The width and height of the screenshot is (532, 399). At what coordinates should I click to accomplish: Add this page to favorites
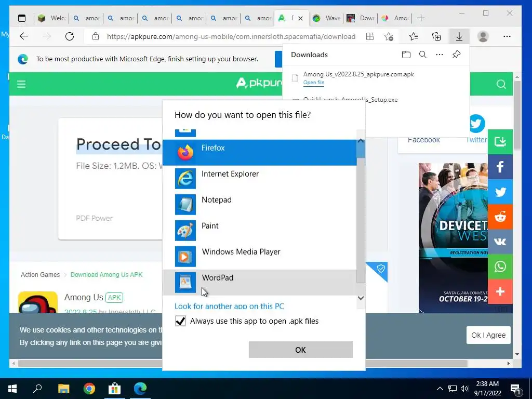click(x=389, y=37)
